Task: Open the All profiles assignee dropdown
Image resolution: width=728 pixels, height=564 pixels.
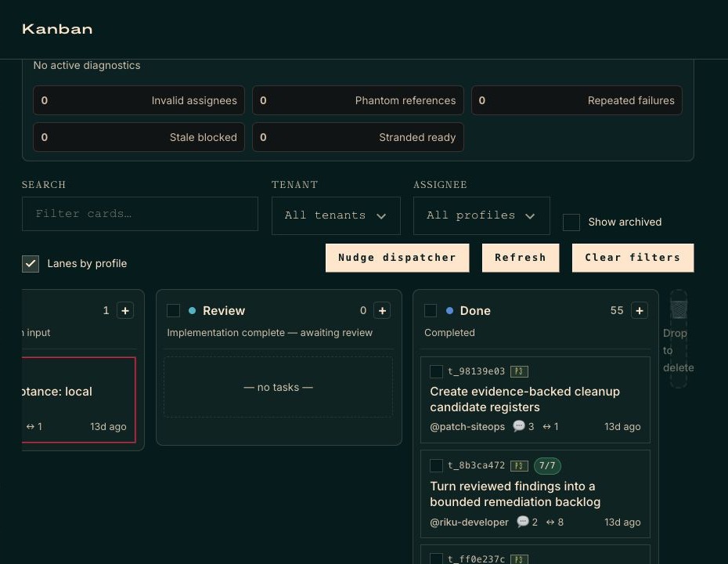Action: click(481, 215)
